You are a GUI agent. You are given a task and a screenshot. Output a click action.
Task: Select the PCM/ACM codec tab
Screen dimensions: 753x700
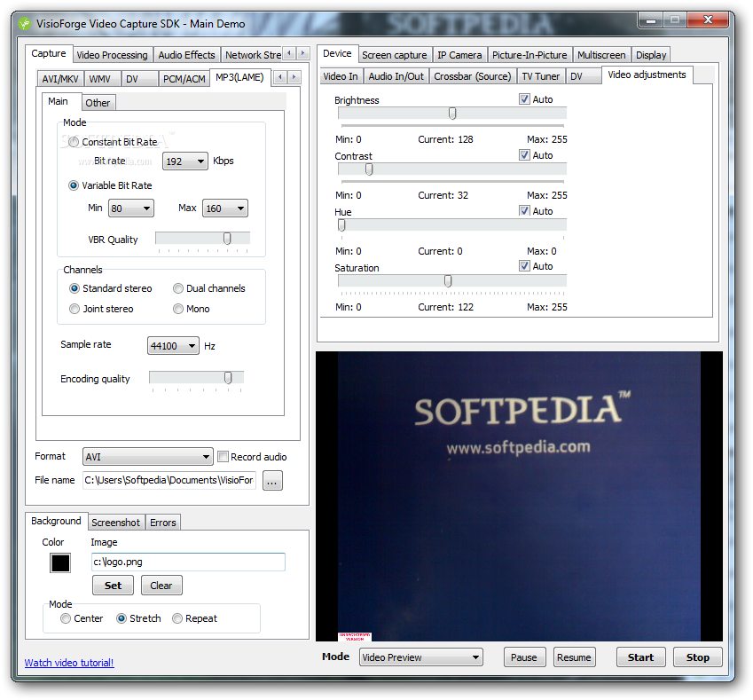(184, 79)
